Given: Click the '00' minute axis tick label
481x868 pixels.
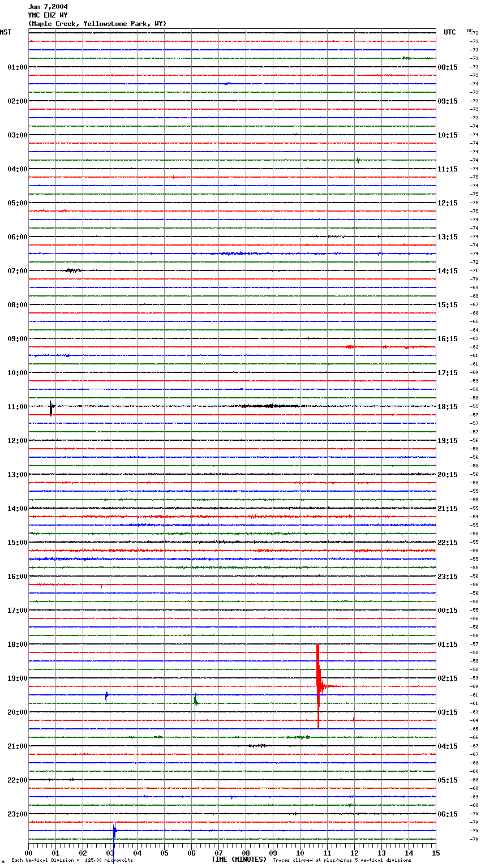Looking at the screenshot, I should pyautogui.click(x=28, y=853).
